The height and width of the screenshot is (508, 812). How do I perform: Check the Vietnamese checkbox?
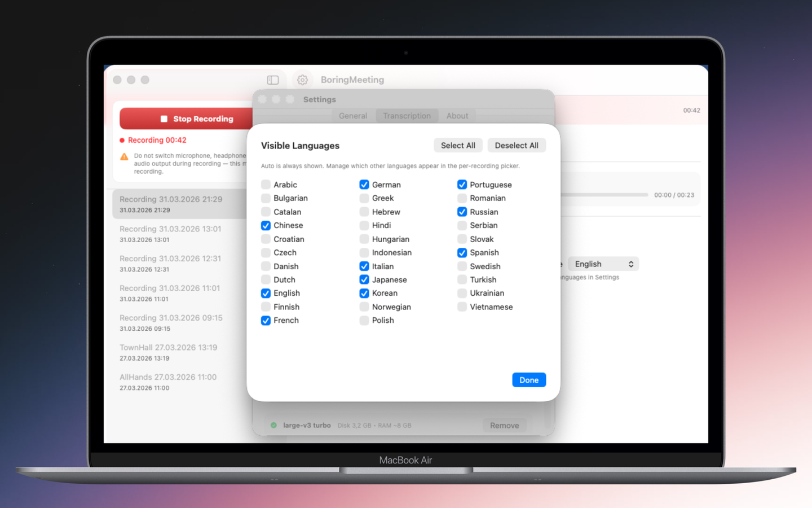click(x=462, y=307)
